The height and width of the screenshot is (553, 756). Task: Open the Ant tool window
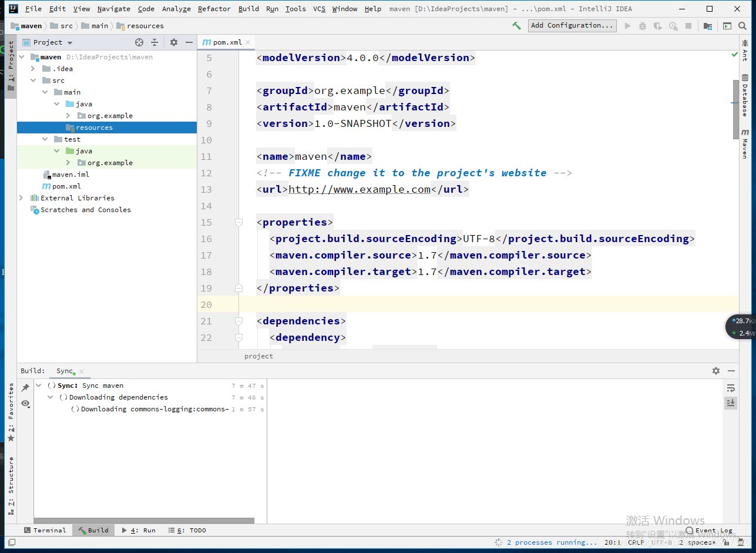pos(745,51)
